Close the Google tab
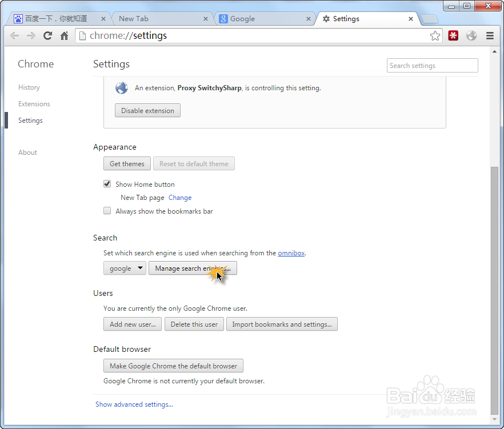This screenshot has width=504, height=429. (308, 19)
